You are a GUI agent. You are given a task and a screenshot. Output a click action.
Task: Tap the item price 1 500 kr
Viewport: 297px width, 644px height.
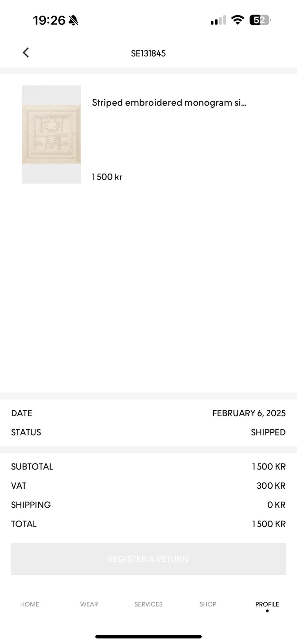click(107, 177)
